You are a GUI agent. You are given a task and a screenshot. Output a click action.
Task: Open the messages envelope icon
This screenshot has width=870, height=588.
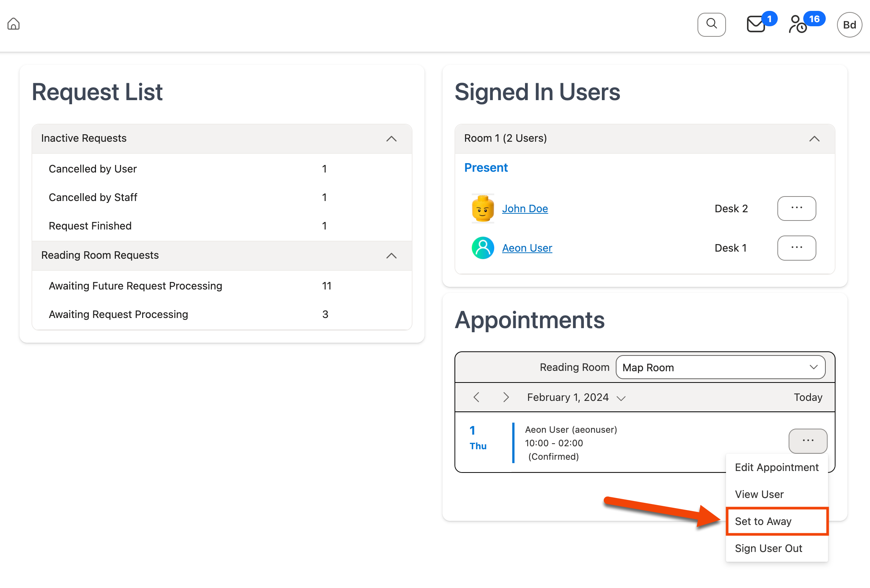pos(756,25)
